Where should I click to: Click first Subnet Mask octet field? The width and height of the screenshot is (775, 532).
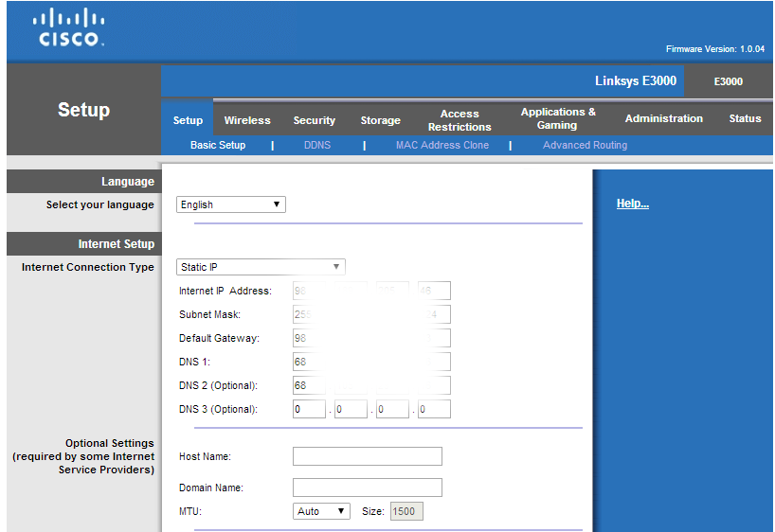pyautogui.click(x=309, y=314)
